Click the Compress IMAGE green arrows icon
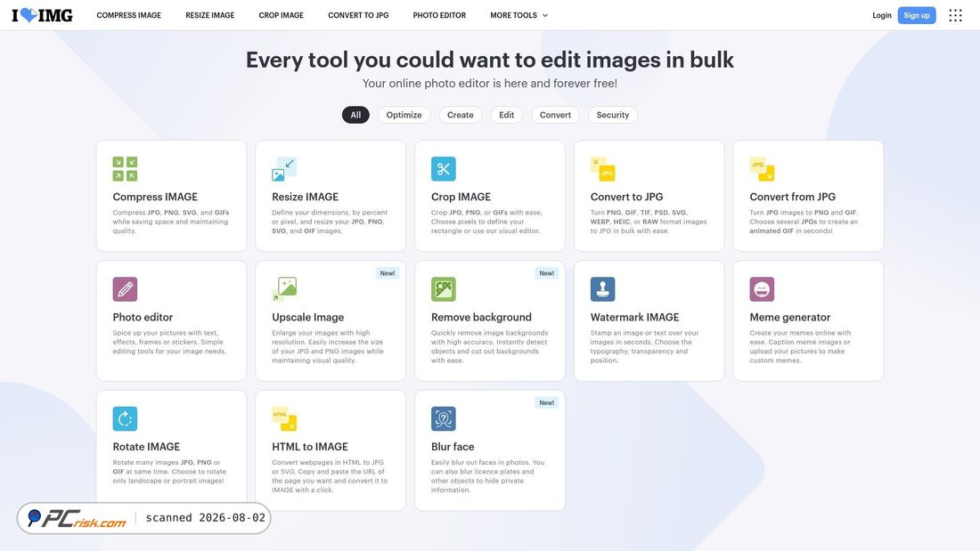The width and height of the screenshot is (980, 551). 125,168
